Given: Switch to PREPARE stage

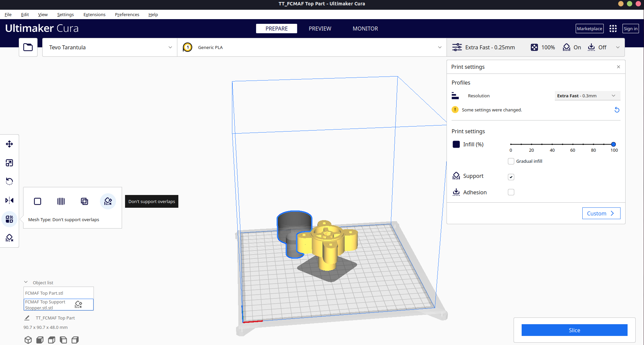Looking at the screenshot, I should [277, 29].
